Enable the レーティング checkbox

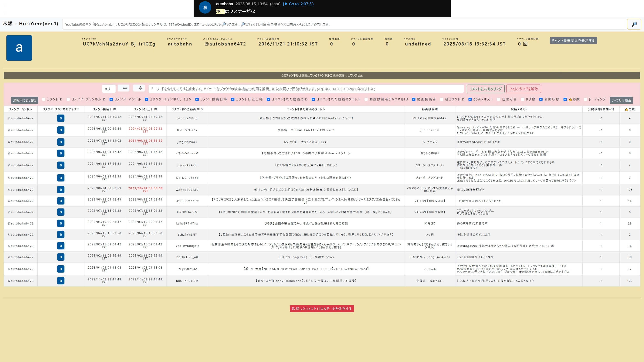(585, 100)
